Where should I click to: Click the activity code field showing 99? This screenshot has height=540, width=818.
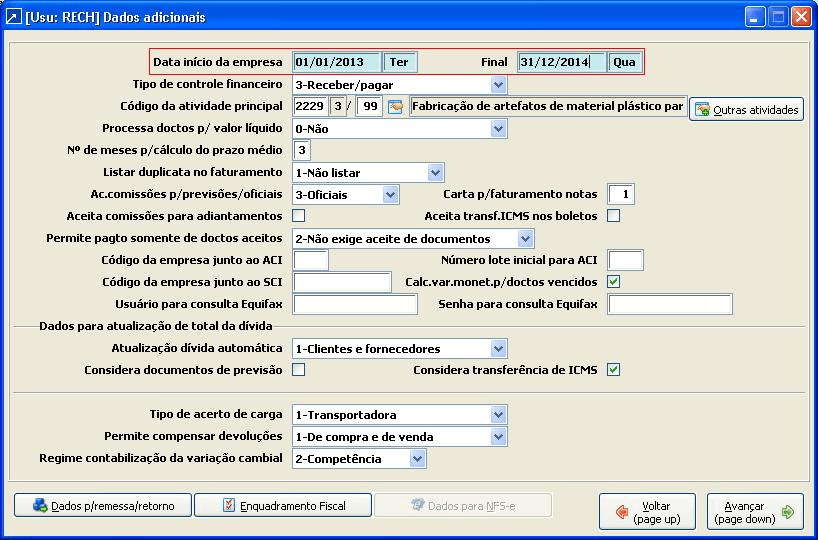click(370, 106)
